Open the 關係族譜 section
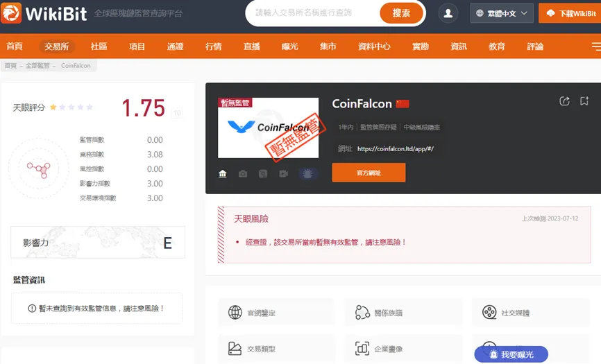 pyautogui.click(x=403, y=313)
